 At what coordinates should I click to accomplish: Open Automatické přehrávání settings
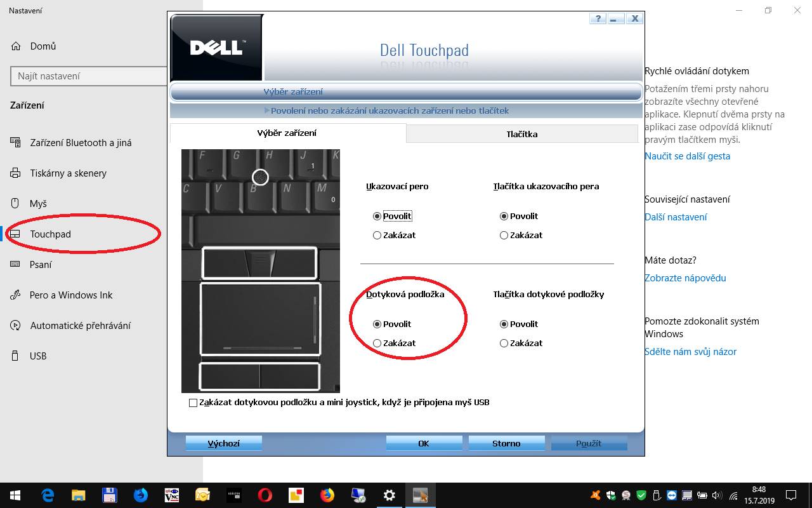(x=80, y=326)
